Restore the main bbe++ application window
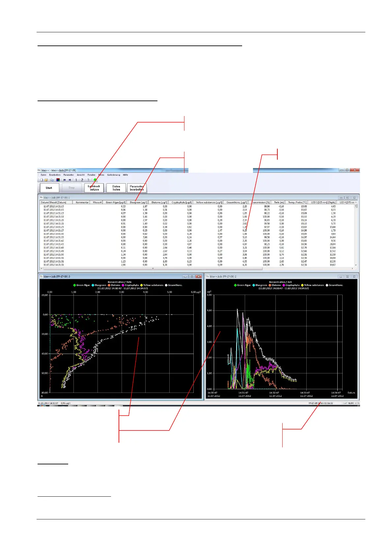 pyautogui.click(x=347, y=170)
